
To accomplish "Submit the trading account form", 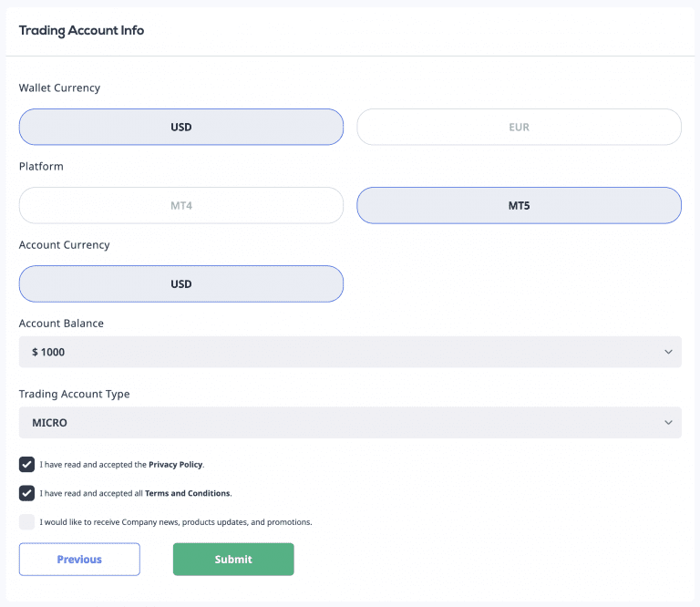I will click(233, 560).
